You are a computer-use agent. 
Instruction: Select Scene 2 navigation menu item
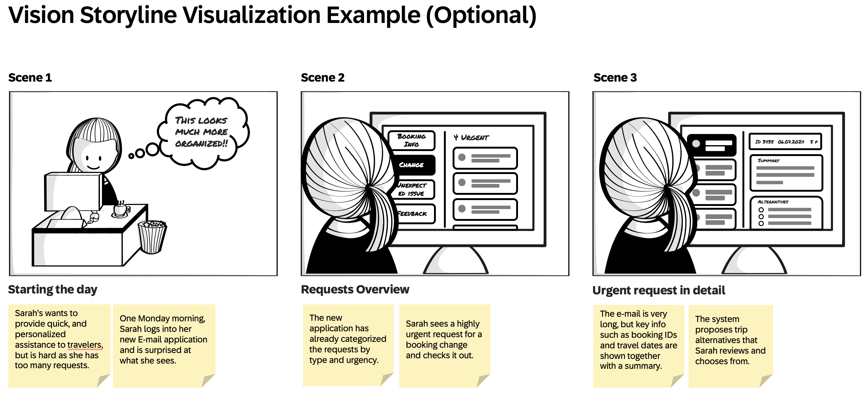[415, 166]
